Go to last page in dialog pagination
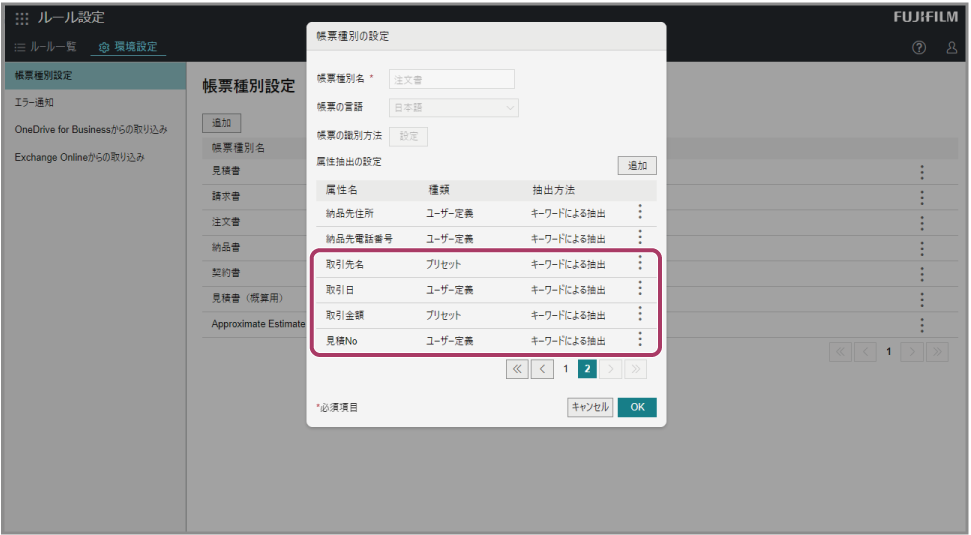The height and width of the screenshot is (535, 971). tap(635, 369)
